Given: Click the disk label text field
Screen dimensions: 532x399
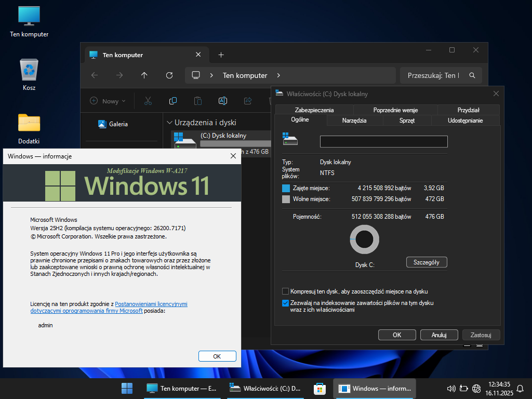Looking at the screenshot, I should click(x=383, y=141).
